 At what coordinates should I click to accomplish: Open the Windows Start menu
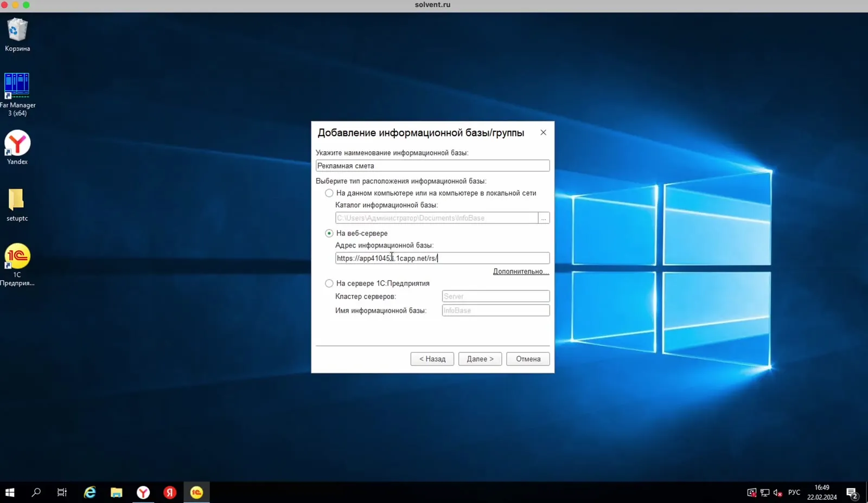(x=10, y=492)
